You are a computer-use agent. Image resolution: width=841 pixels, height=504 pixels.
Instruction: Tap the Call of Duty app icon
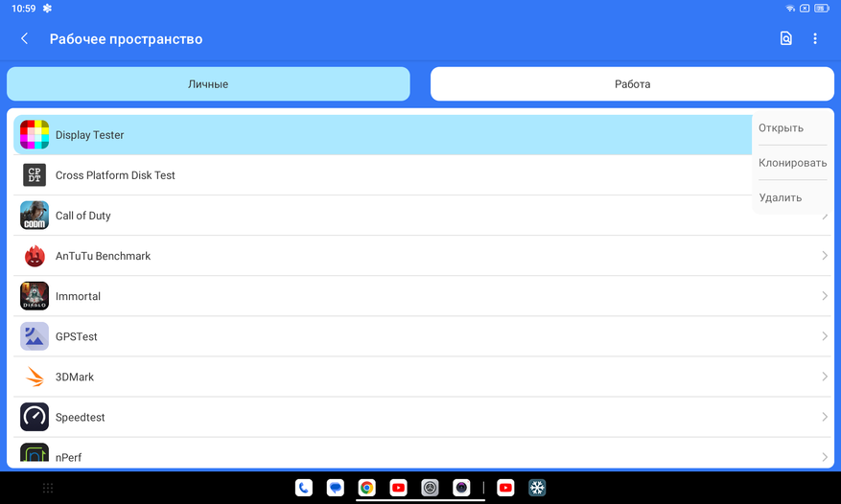click(x=35, y=215)
